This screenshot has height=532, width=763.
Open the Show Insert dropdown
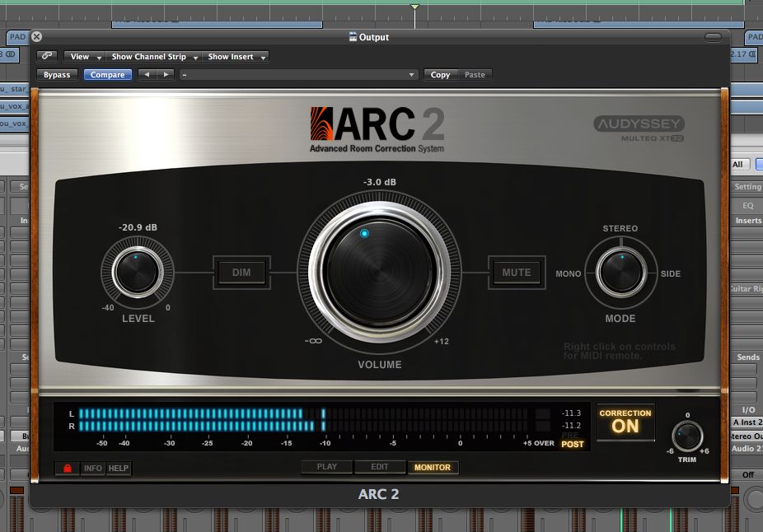coord(236,56)
